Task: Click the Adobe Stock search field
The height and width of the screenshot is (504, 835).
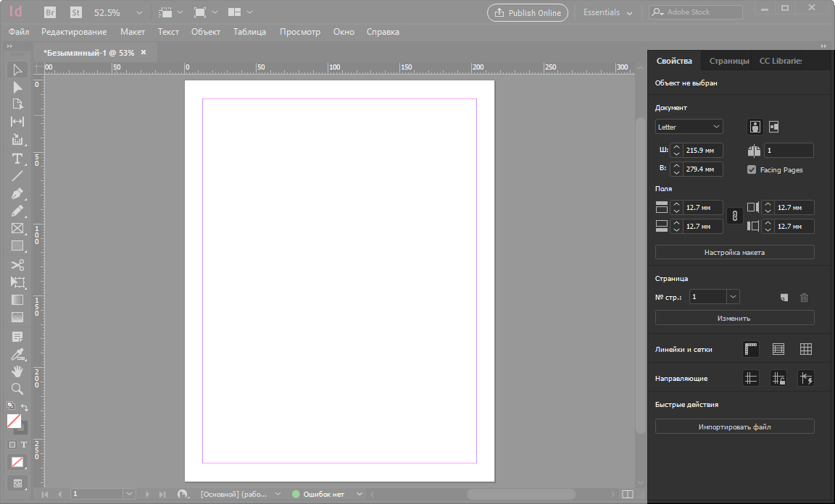Action: coord(696,12)
